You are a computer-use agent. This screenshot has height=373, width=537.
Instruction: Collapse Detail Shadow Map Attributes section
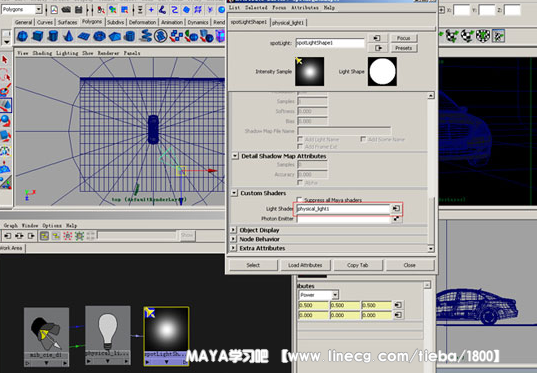(235, 156)
